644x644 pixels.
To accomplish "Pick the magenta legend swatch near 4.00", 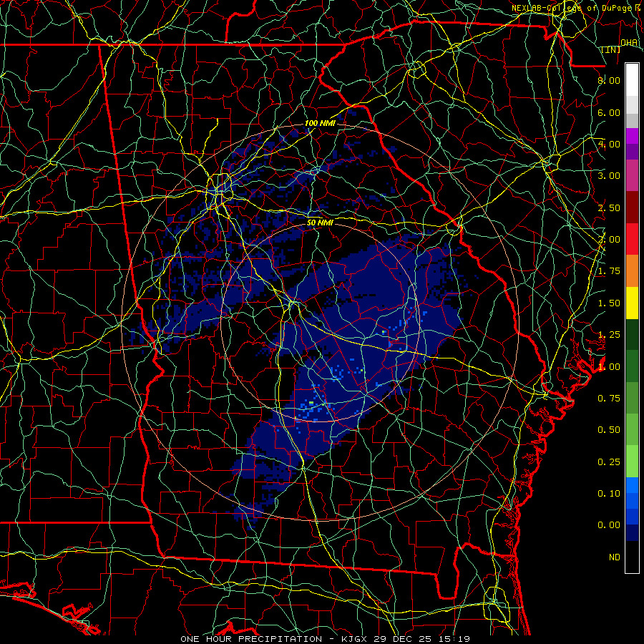I will [632, 136].
